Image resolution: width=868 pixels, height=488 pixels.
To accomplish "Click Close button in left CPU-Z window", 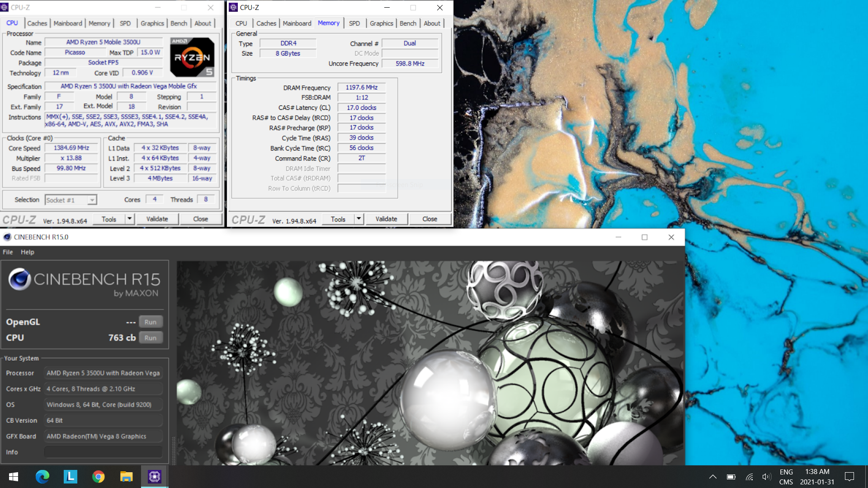I will (201, 219).
